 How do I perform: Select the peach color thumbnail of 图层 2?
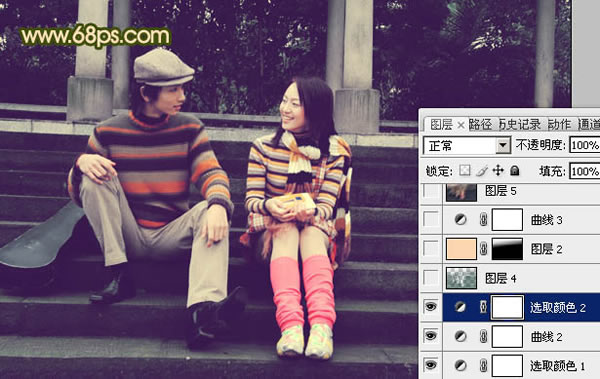pyautogui.click(x=461, y=249)
